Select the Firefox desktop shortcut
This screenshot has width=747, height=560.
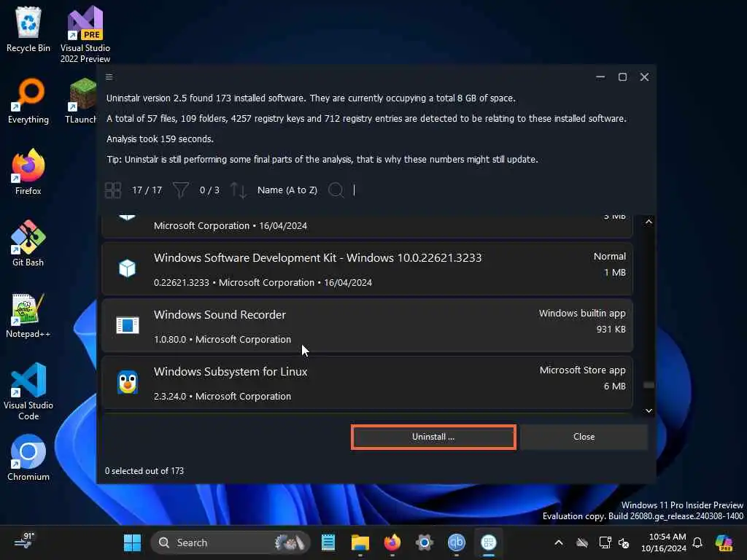pyautogui.click(x=28, y=172)
